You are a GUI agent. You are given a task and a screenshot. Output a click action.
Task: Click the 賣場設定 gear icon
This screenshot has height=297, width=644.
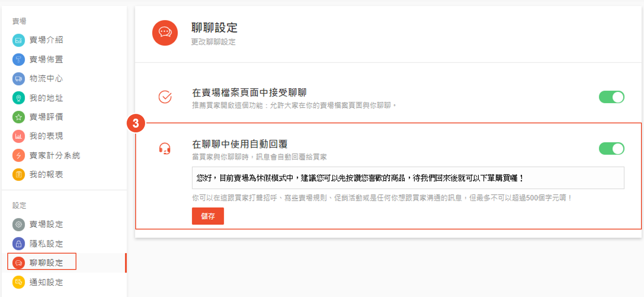click(x=19, y=224)
